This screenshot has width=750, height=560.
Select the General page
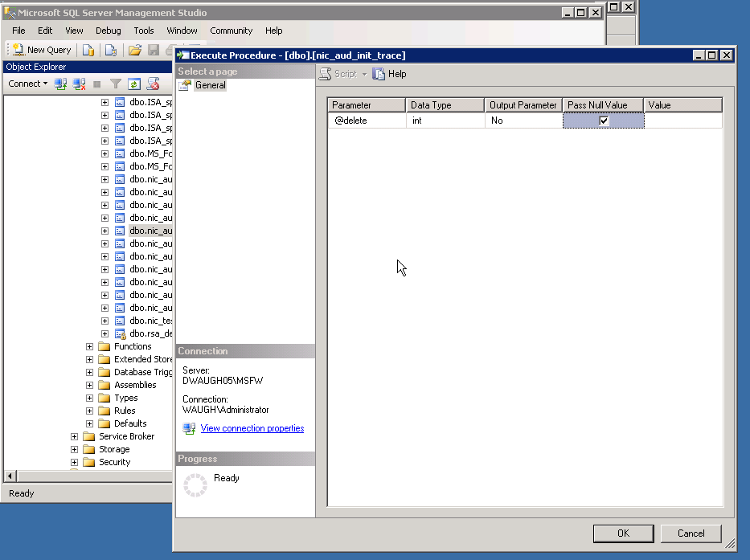210,85
